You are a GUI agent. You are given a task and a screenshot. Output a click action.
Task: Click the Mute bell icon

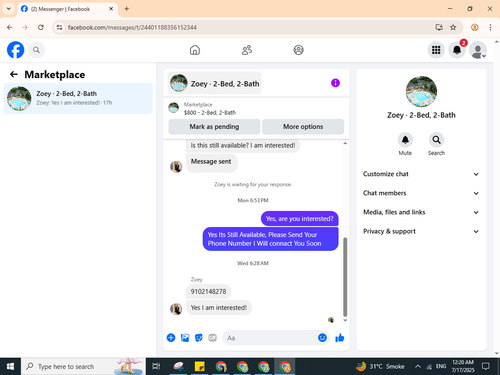pyautogui.click(x=405, y=140)
